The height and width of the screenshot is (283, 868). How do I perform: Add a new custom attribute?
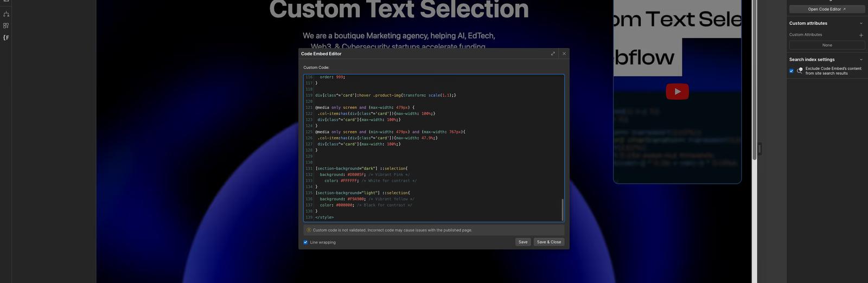(861, 35)
